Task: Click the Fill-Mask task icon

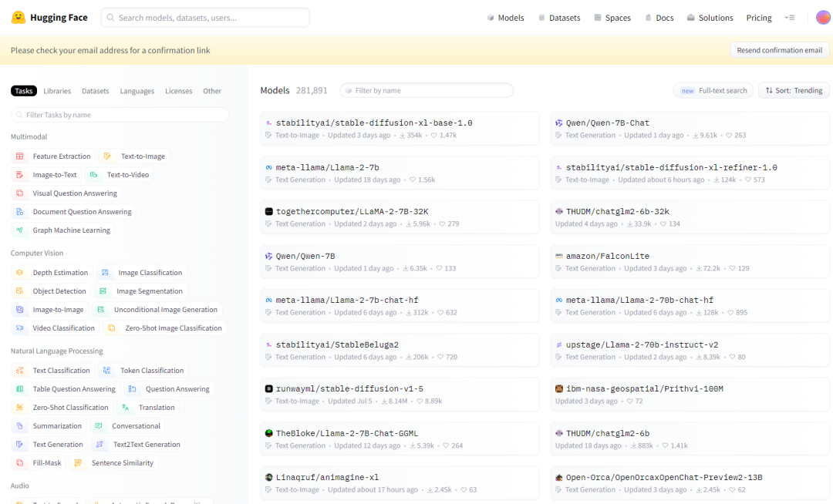Action: tap(19, 463)
